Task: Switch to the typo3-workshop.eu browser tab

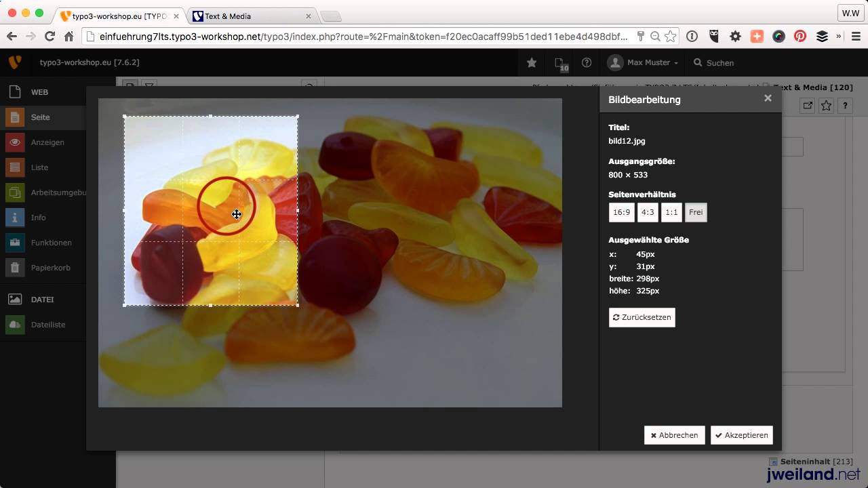Action: 119,16
